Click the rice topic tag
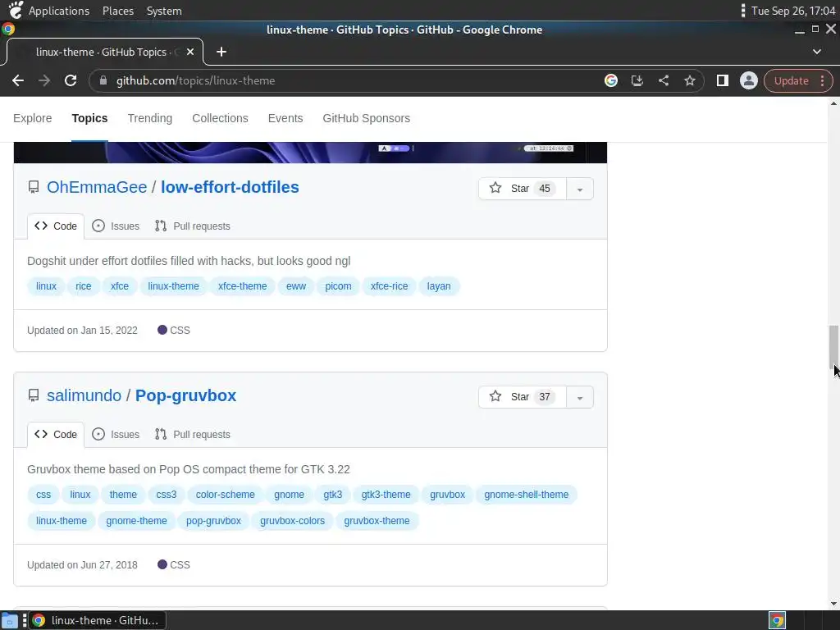This screenshot has width=840, height=630. (83, 286)
